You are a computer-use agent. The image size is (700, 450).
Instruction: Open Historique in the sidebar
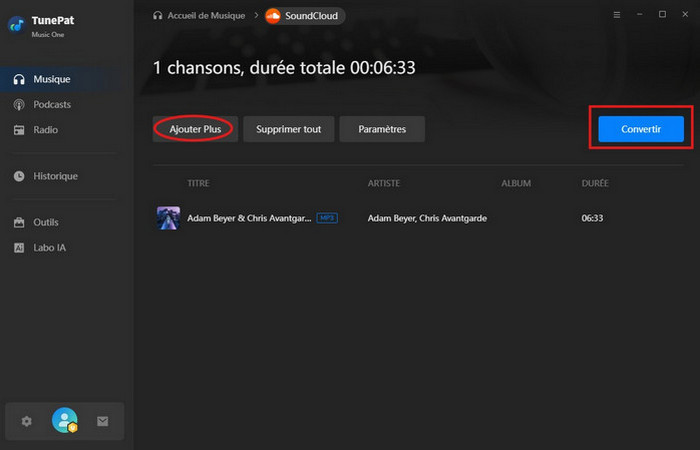[x=55, y=176]
